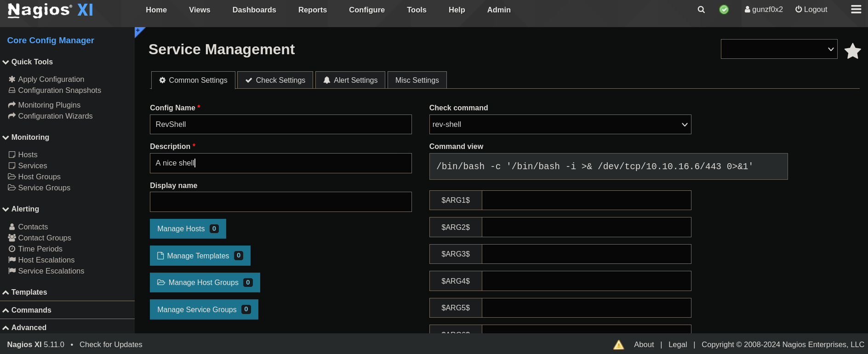The image size is (868, 354).
Task: Click the Configuration Snapshots drive icon
Action: pyautogui.click(x=12, y=91)
